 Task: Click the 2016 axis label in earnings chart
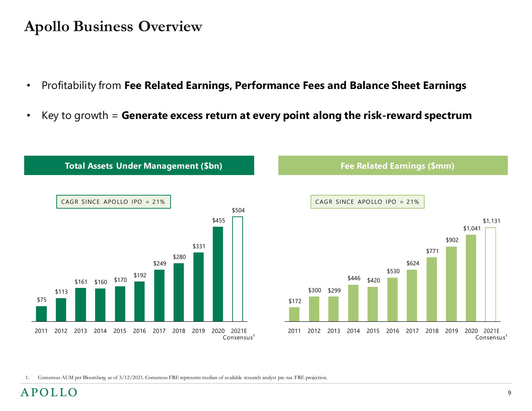(393, 331)
